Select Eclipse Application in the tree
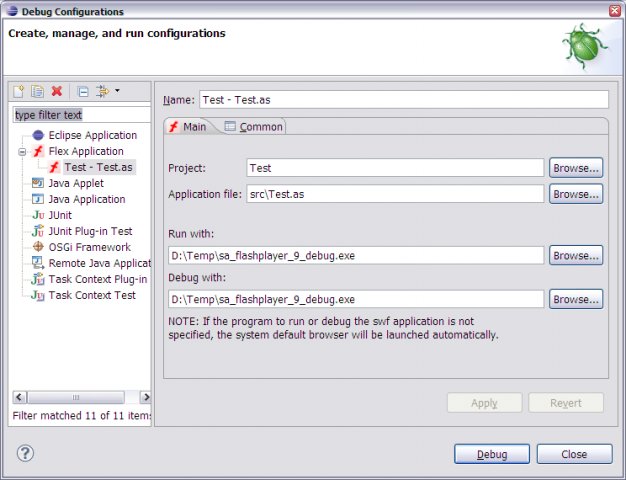The height and width of the screenshot is (480, 626). pyautogui.click(x=93, y=135)
